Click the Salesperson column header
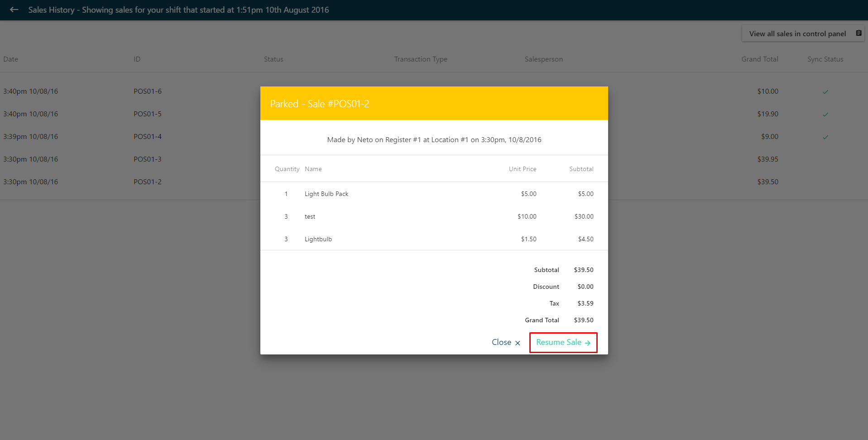The image size is (868, 440). point(543,59)
